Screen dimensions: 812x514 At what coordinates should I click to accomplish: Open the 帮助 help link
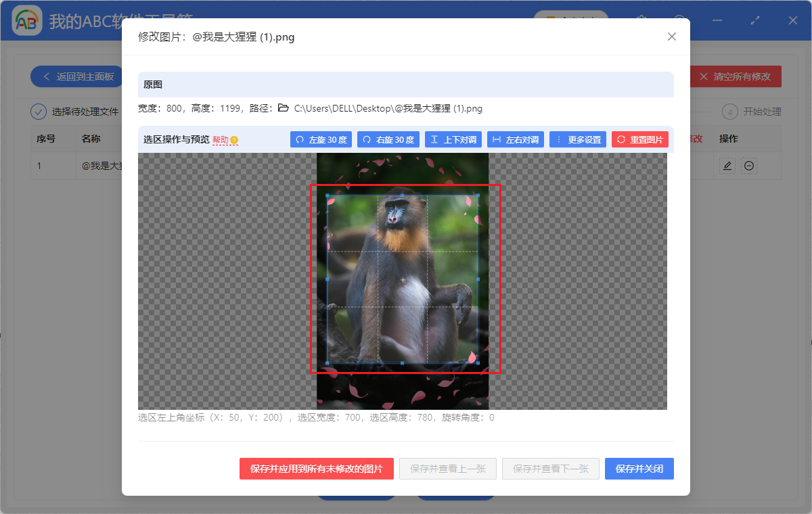point(220,139)
